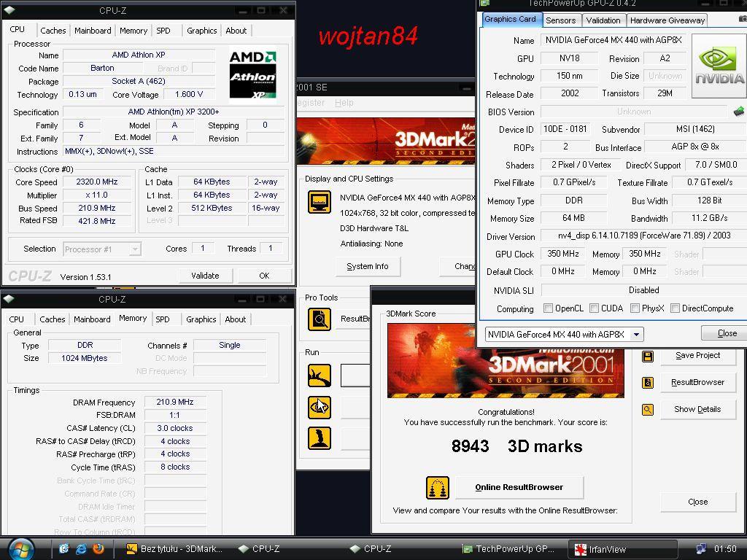Toggle the PhysX checkbox in GPU-Z
Image resolution: width=747 pixels, height=560 pixels.
(x=635, y=308)
